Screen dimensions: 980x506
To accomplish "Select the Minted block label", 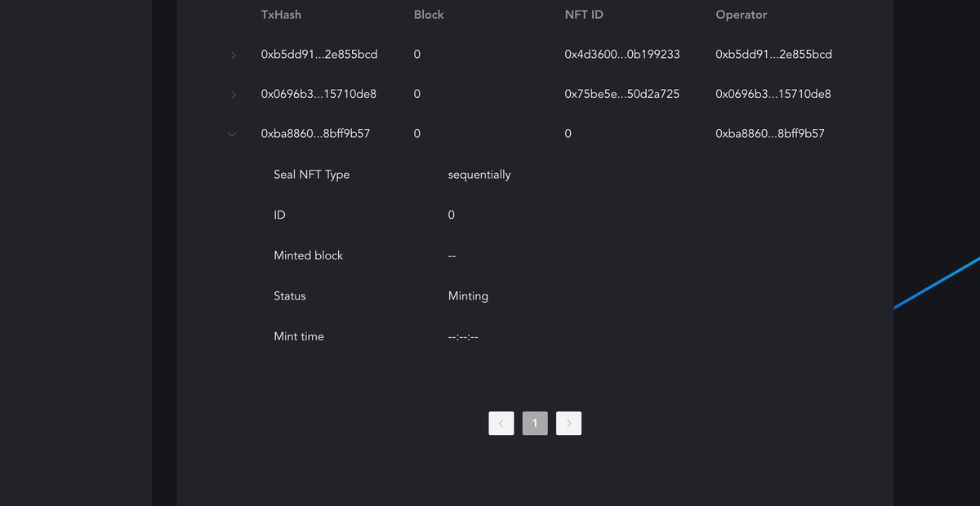I will [308, 255].
